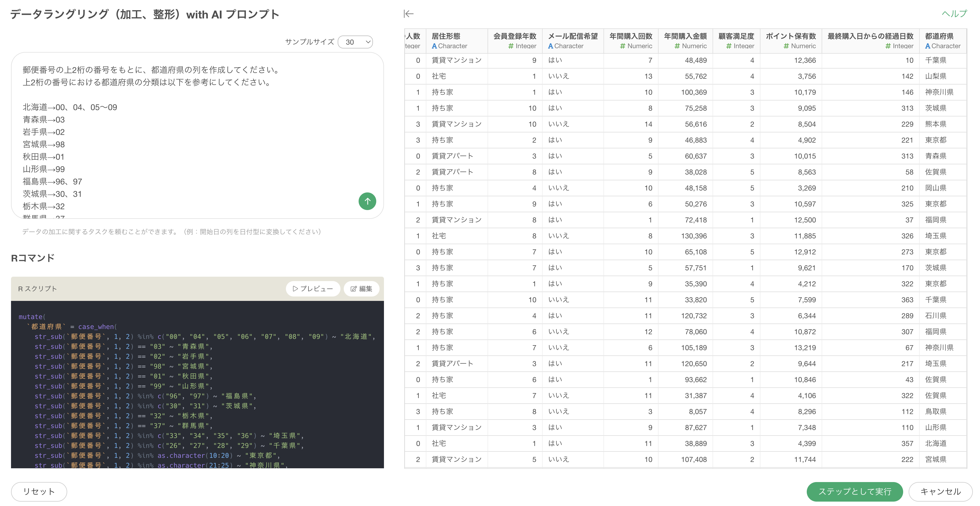Select the ポイント保有数 column header
The width and height of the screenshot is (980, 506).
pos(791,41)
